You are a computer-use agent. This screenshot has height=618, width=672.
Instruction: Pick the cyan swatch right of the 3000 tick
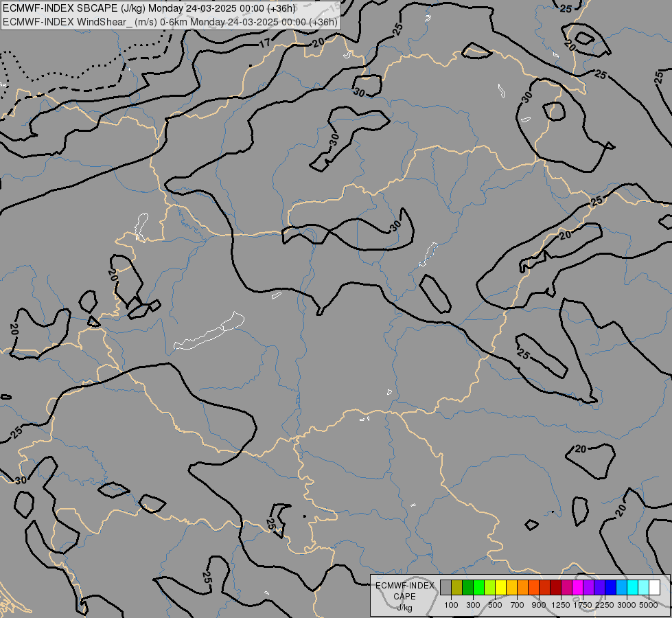tap(633, 587)
